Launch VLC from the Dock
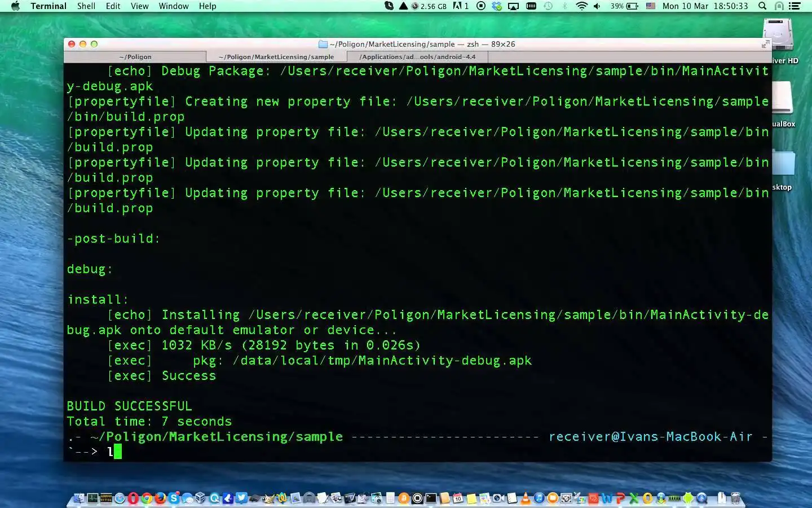 526,498
